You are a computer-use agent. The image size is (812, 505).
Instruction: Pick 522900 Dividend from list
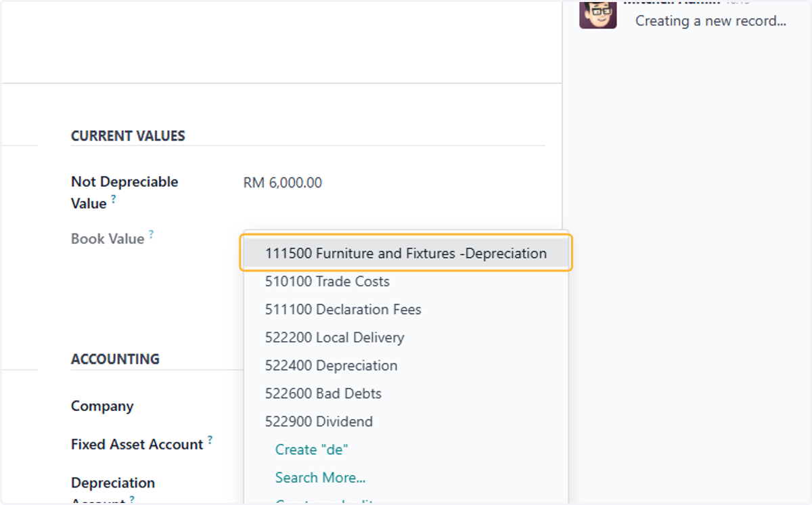point(406,421)
